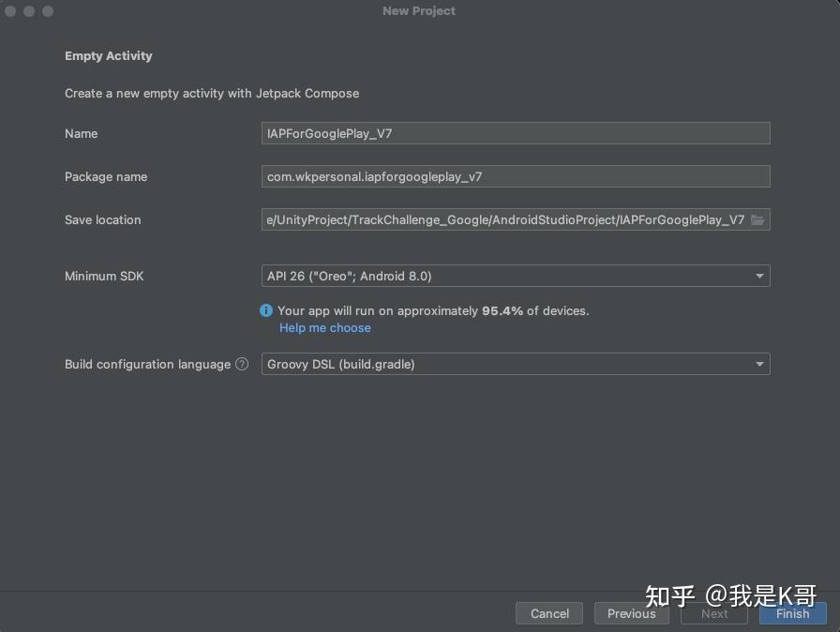Open the Help me choose link
Screen dimensions: 840x632
(x=324, y=327)
